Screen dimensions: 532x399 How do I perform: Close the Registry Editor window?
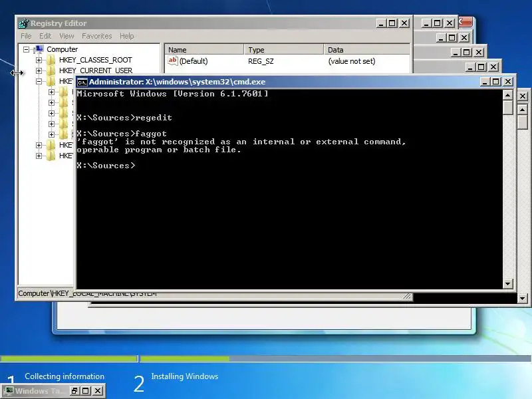[x=404, y=23]
